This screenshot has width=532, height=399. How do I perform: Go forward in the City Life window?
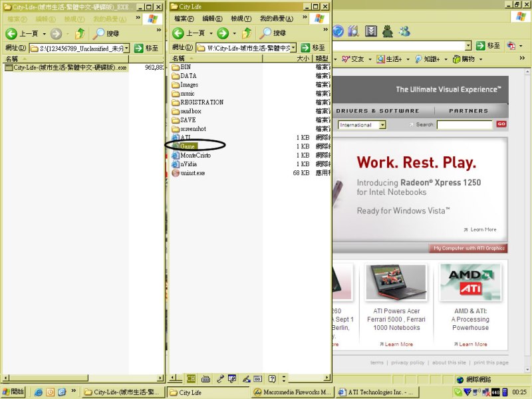[x=223, y=33]
